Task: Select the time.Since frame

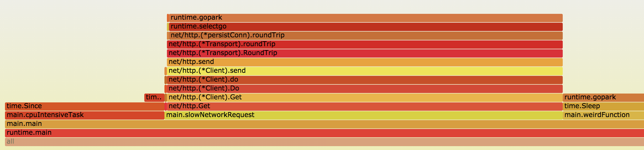Action: click(85, 106)
